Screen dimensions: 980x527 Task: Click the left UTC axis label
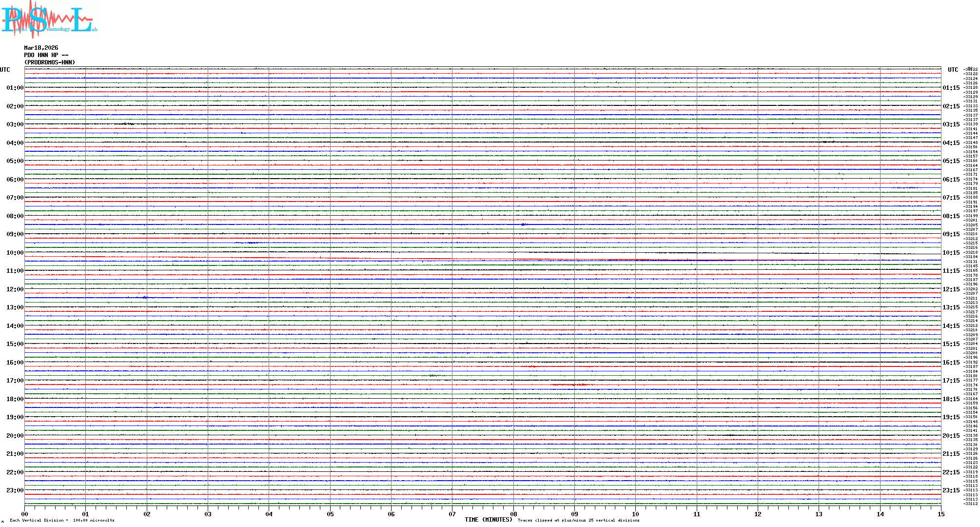pos(5,70)
